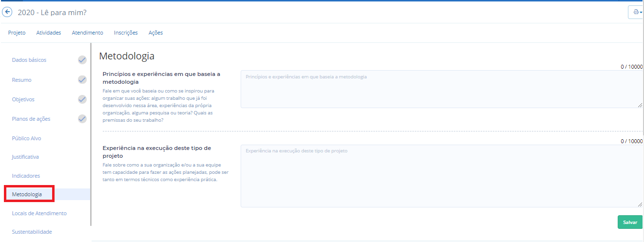This screenshot has height=242, width=644.
Task: Click the checkmark icon next to Resumo
Action: click(82, 80)
